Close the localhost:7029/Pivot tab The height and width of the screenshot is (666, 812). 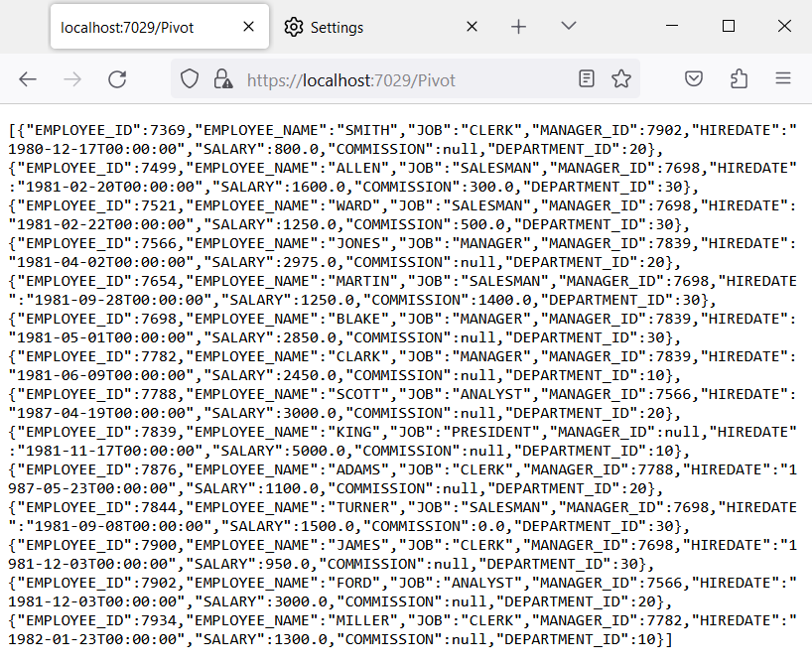[248, 27]
